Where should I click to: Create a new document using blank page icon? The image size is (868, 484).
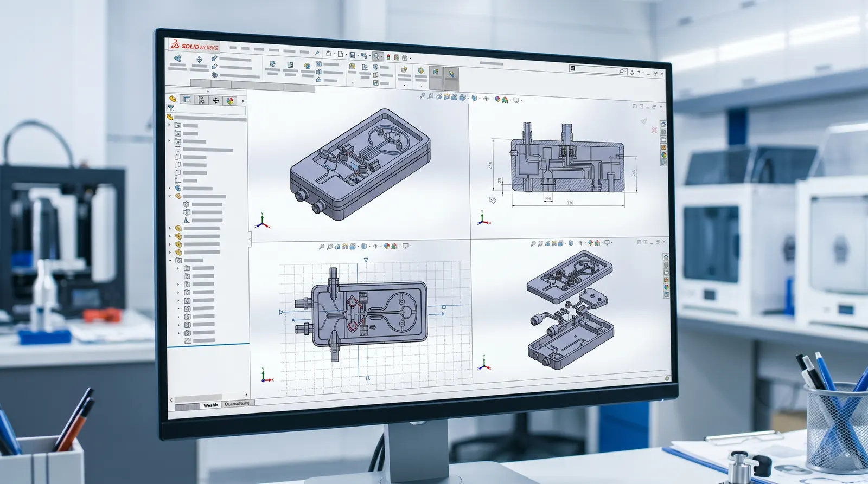tap(340, 54)
